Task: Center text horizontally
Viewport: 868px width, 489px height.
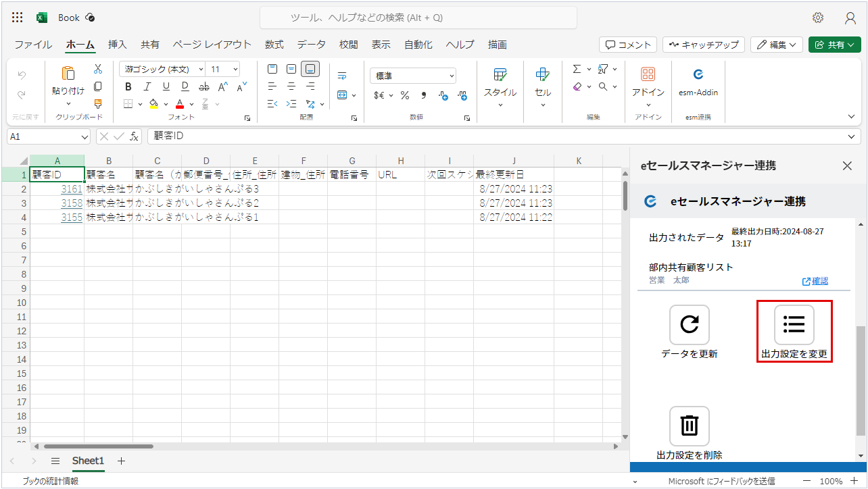Action: pyautogui.click(x=291, y=86)
